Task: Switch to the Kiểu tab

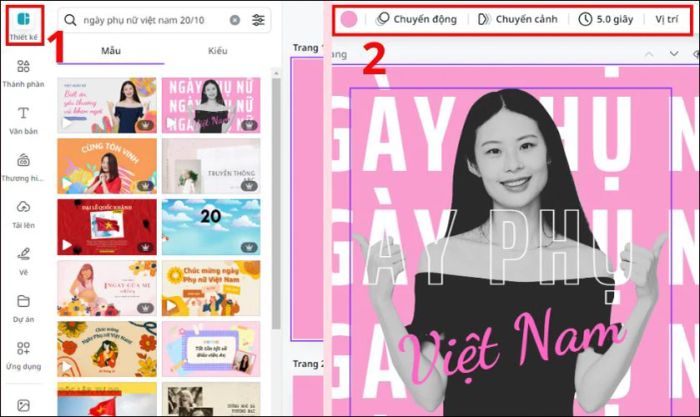Action: pos(217,51)
